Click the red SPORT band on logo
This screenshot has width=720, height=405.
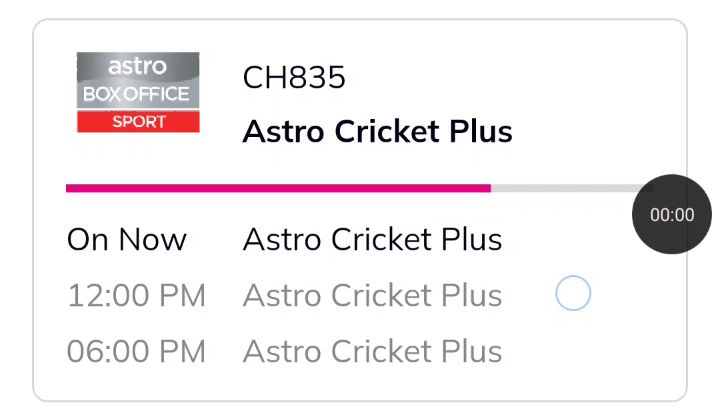coord(138,122)
